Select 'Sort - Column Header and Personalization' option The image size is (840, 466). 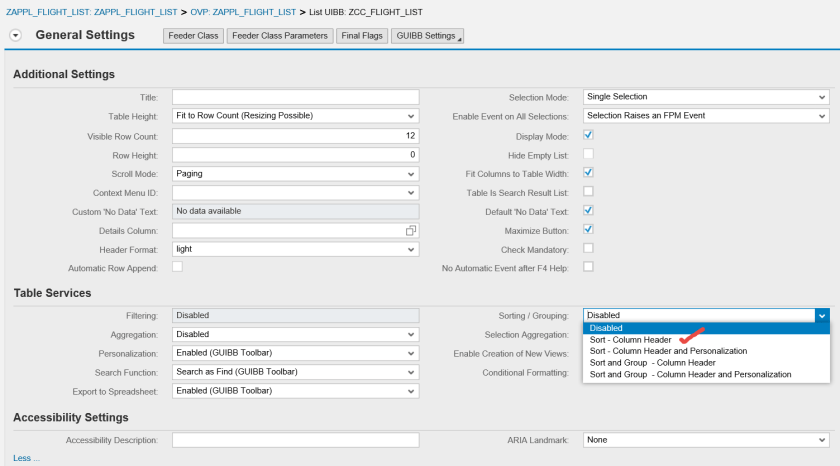tap(668, 351)
